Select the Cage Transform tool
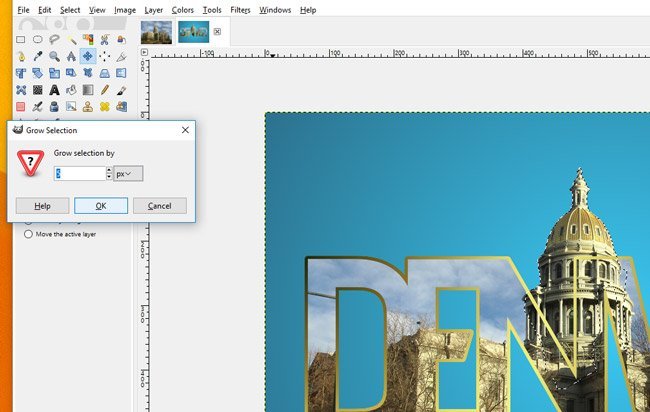650x412 pixels. 21,90
